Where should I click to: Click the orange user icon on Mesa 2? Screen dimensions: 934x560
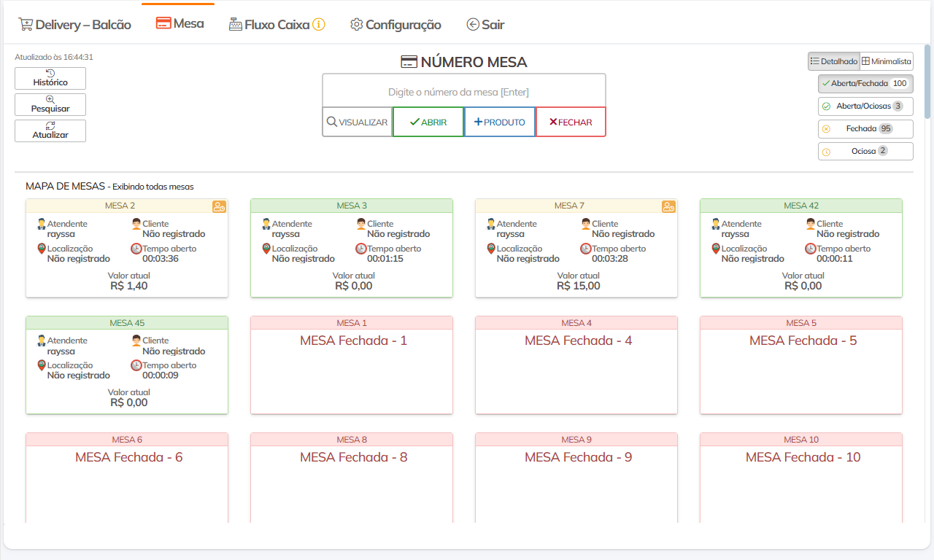(219, 206)
